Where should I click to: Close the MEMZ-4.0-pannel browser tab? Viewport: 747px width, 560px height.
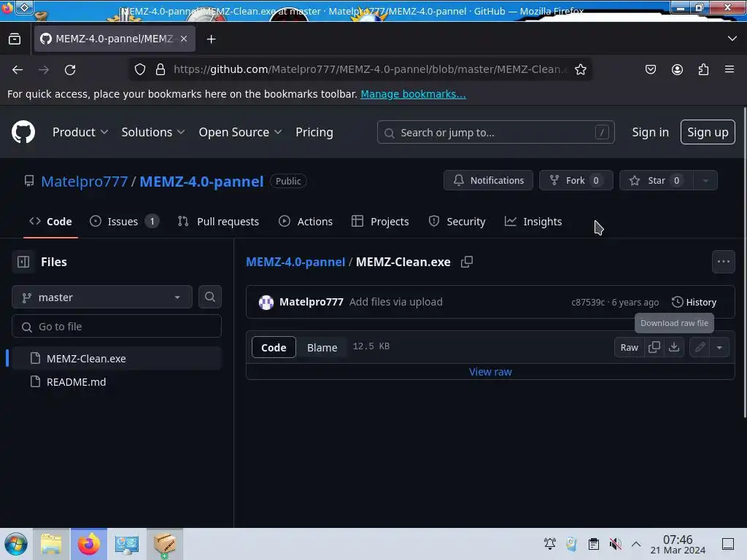coord(184,39)
